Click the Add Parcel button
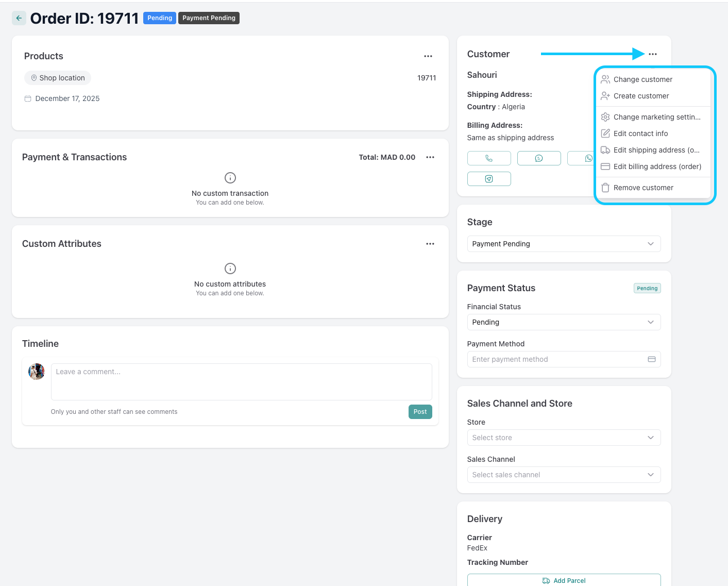The height and width of the screenshot is (586, 728). [564, 580]
